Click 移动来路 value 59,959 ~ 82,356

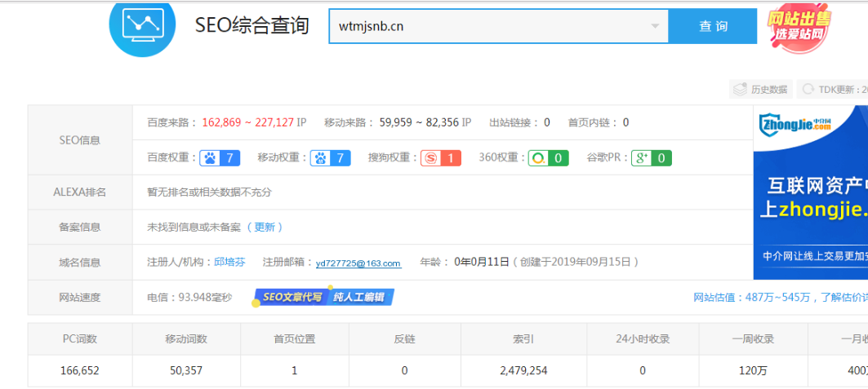click(x=419, y=122)
